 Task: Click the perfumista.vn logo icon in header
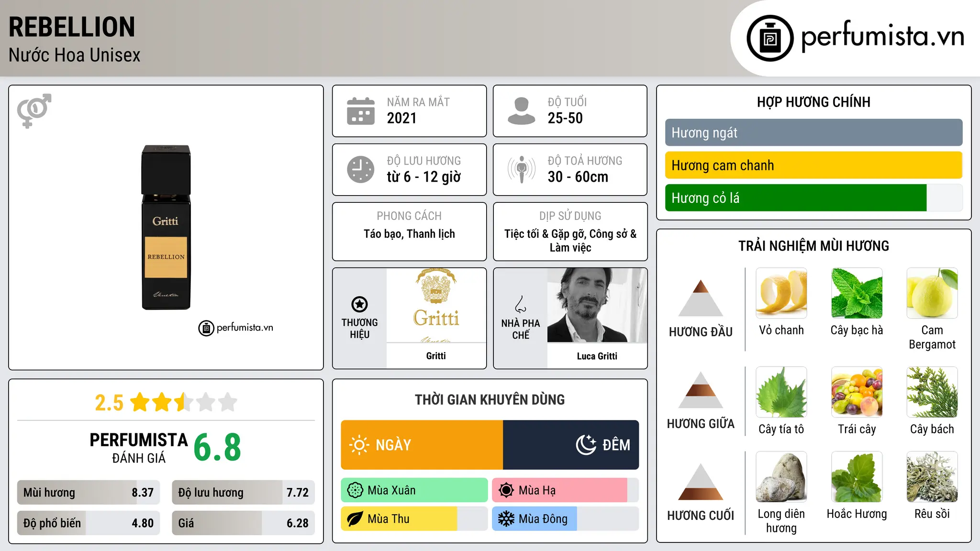point(770,38)
